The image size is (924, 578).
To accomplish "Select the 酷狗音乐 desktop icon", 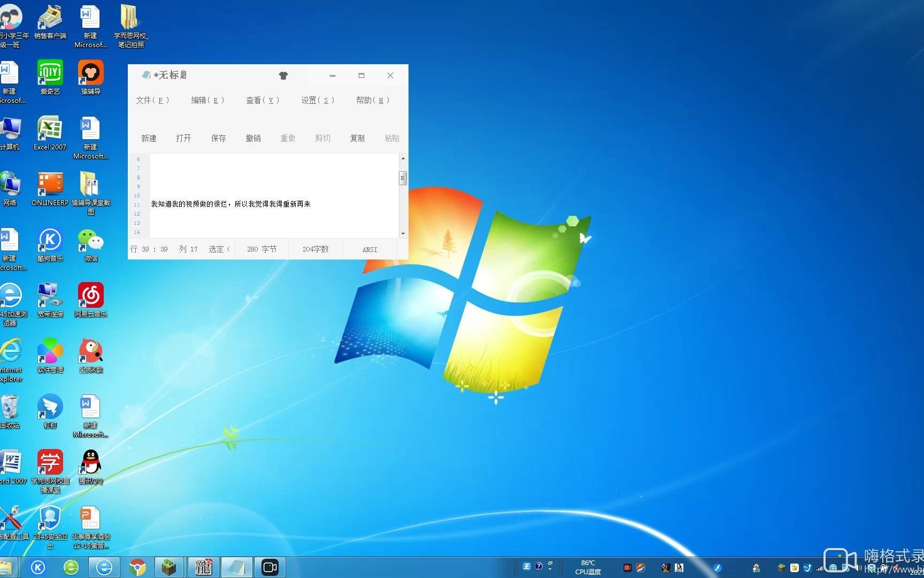I will (x=50, y=245).
